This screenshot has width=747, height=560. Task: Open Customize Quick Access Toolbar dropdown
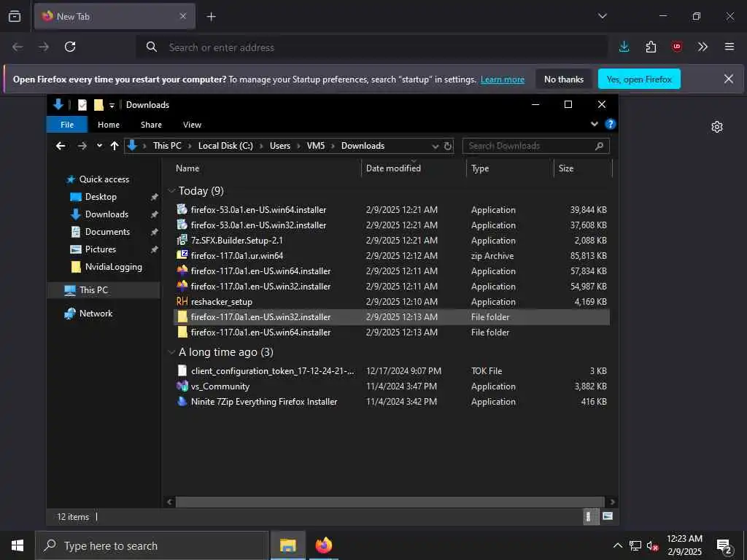tap(112, 105)
